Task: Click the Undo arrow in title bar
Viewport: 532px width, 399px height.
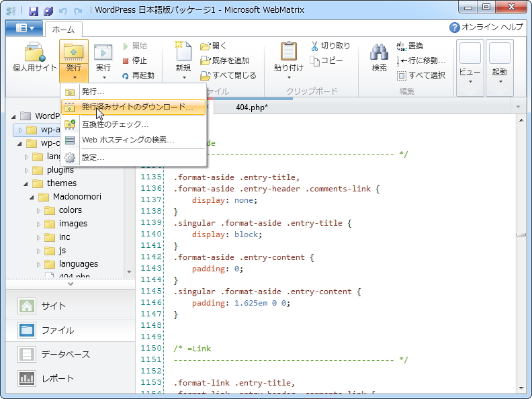Action: (x=62, y=11)
